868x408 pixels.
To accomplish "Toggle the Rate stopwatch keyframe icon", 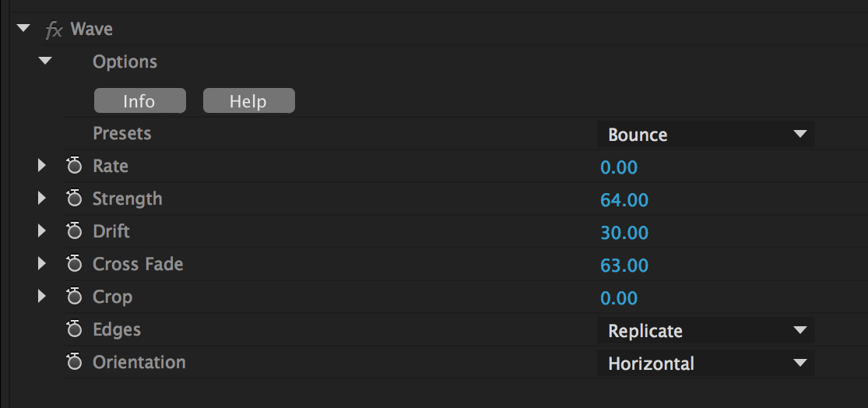I will (75, 166).
